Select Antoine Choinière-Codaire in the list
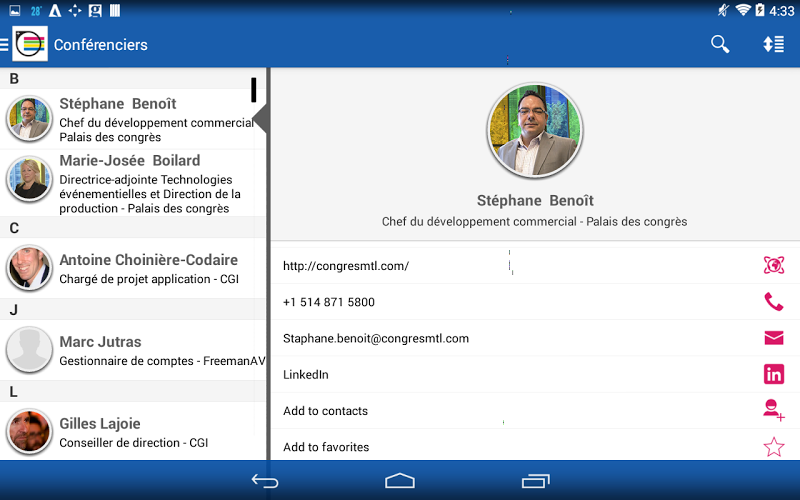This screenshot has height=500, width=800. point(133,268)
